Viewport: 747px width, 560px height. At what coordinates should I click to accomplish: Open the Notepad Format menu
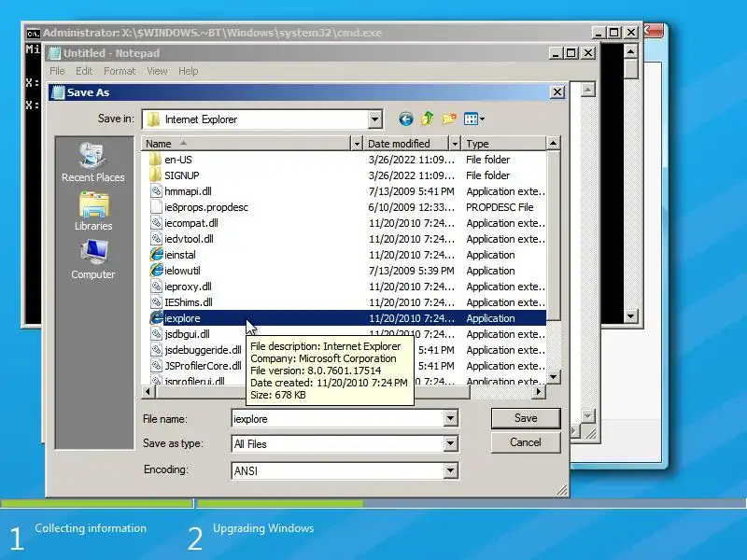[120, 71]
